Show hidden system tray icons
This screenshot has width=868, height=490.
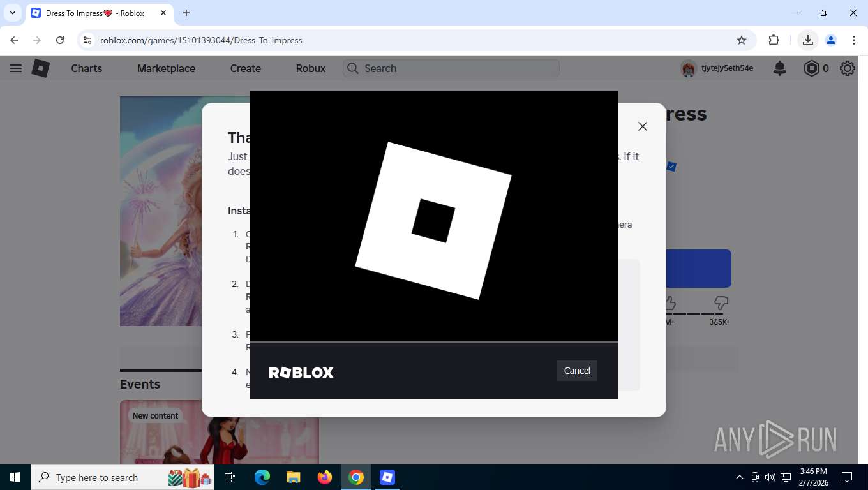point(740,477)
